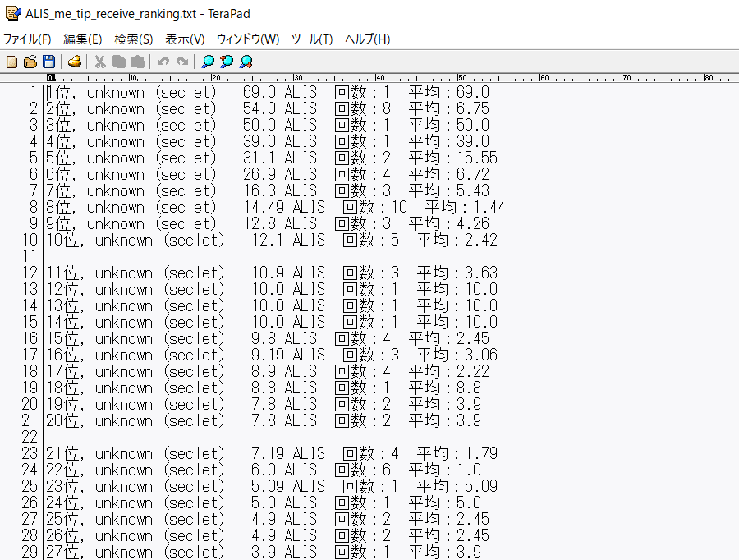
Task: Click the Copy icon in toolbar
Action: tap(119, 62)
